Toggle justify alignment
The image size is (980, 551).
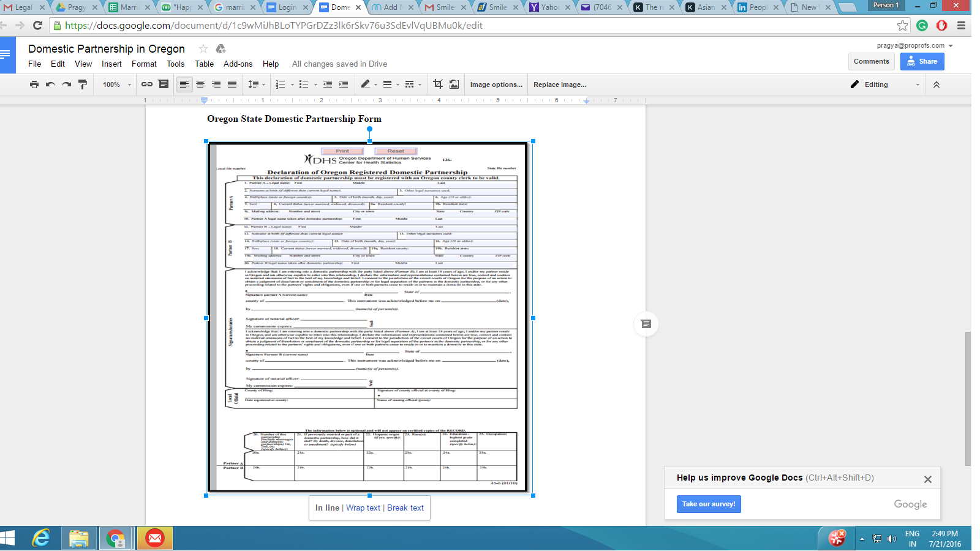[232, 84]
